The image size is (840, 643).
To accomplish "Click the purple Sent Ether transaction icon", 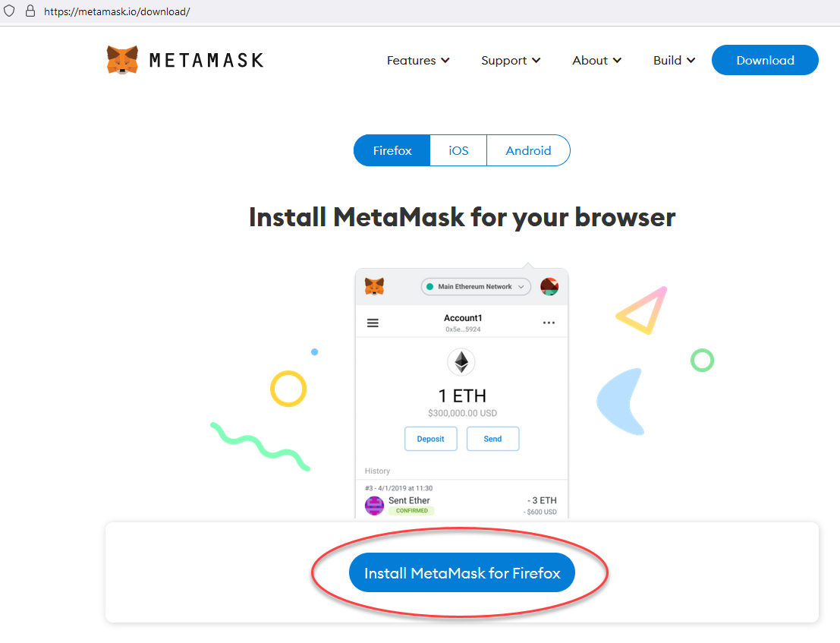I will (374, 505).
